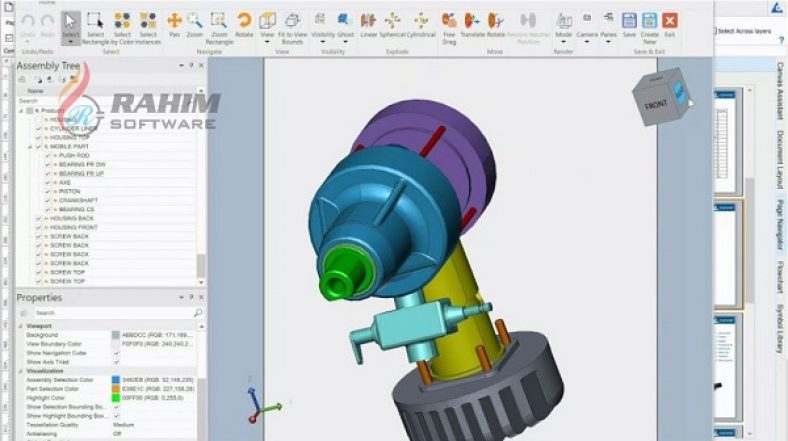
Task: Select the Translate move tool
Action: (472, 25)
